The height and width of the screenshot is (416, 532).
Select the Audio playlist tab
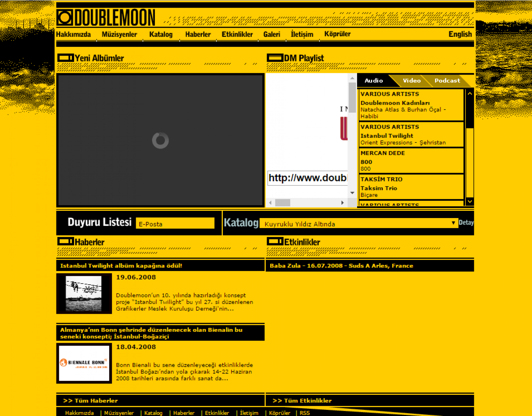coord(374,80)
